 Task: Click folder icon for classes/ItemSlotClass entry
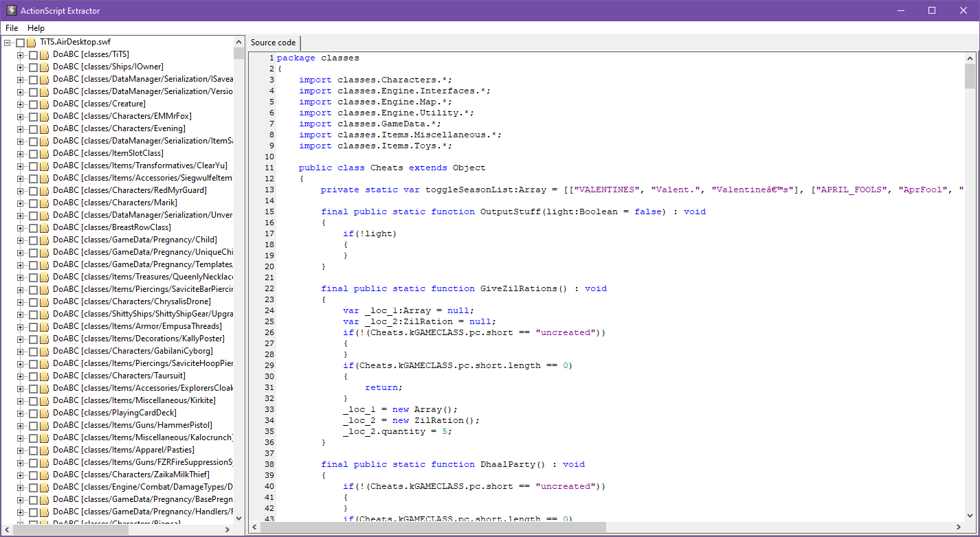pos(44,153)
